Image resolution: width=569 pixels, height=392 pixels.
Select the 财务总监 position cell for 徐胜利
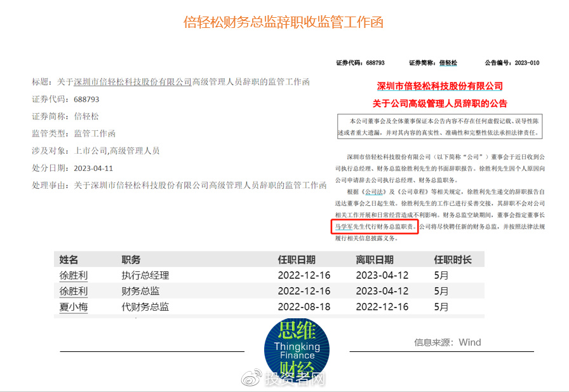pyautogui.click(x=140, y=291)
